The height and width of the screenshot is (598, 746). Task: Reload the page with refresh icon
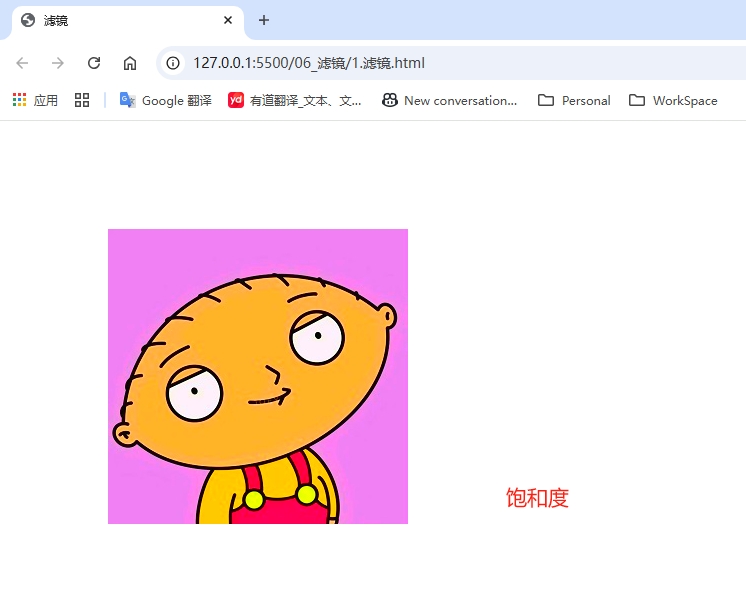click(94, 63)
